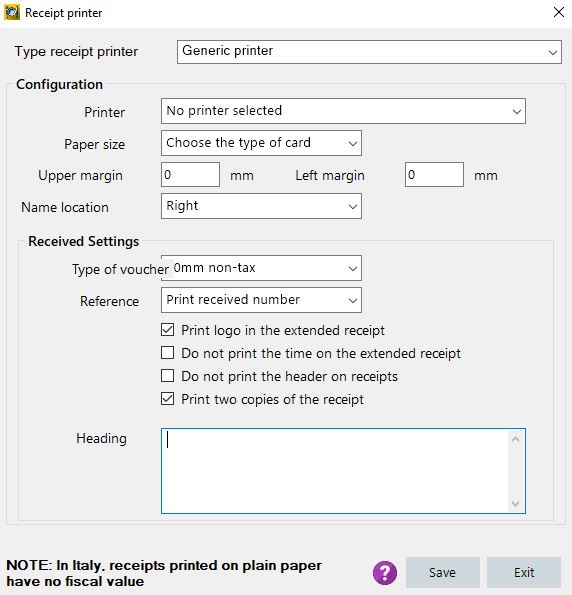This screenshot has height=595, width=572.
Task: Open the Type receipt printer dropdown
Action: pos(369,52)
